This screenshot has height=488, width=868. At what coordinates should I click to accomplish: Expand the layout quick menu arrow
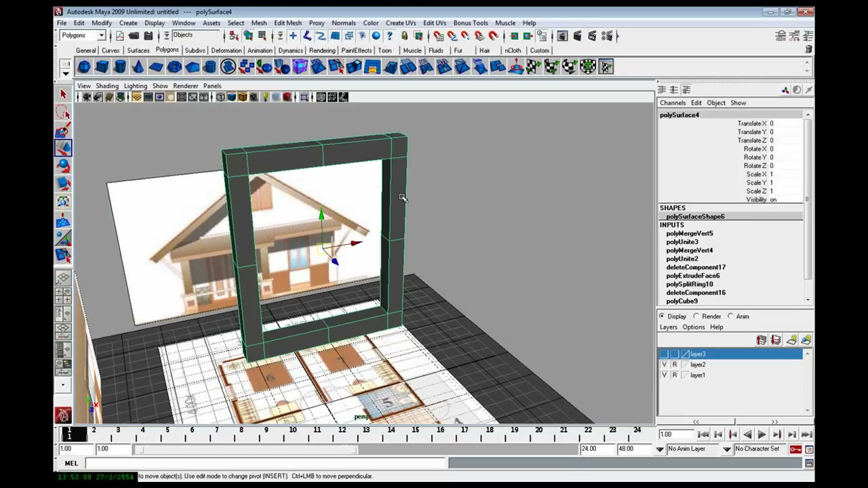(63, 385)
